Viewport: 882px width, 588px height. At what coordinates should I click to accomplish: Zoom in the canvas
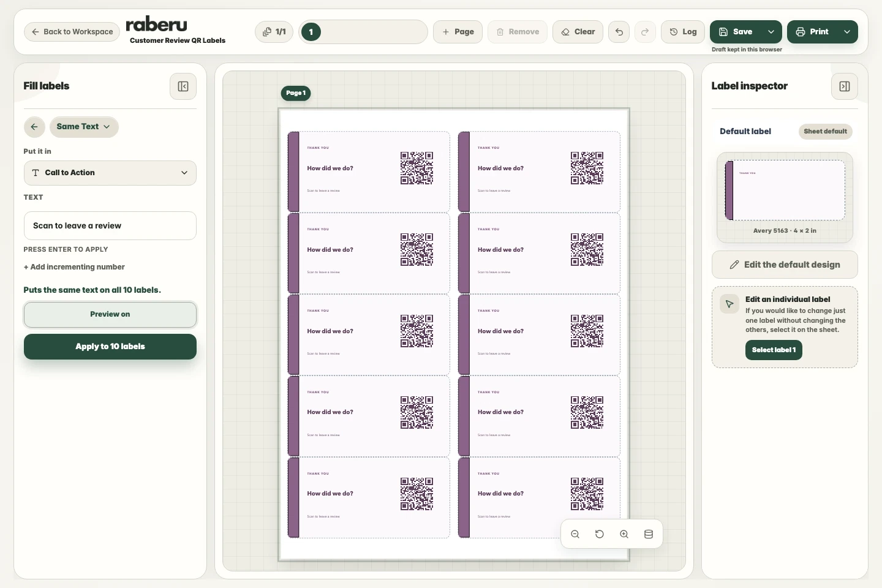pos(624,534)
